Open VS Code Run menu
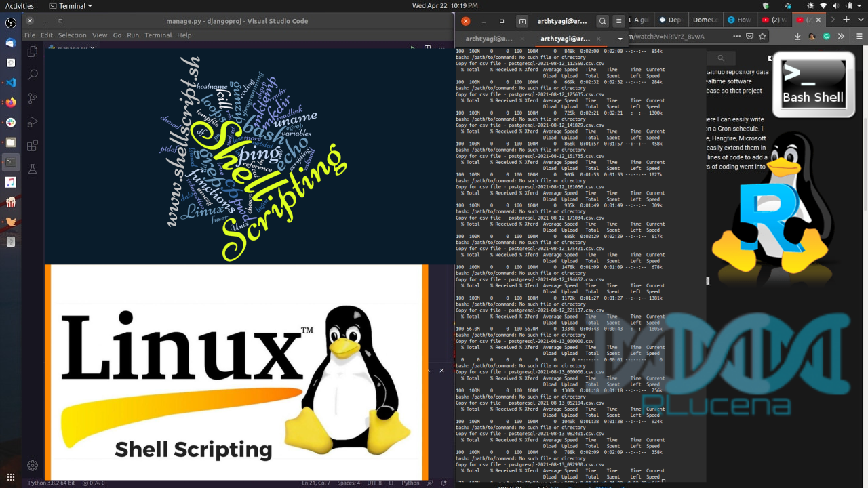868x488 pixels. tap(133, 35)
